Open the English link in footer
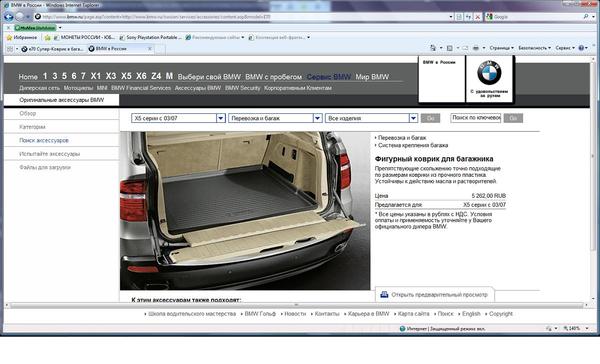Image resolution: width=600 pixels, height=364 pixels. [x=471, y=313]
